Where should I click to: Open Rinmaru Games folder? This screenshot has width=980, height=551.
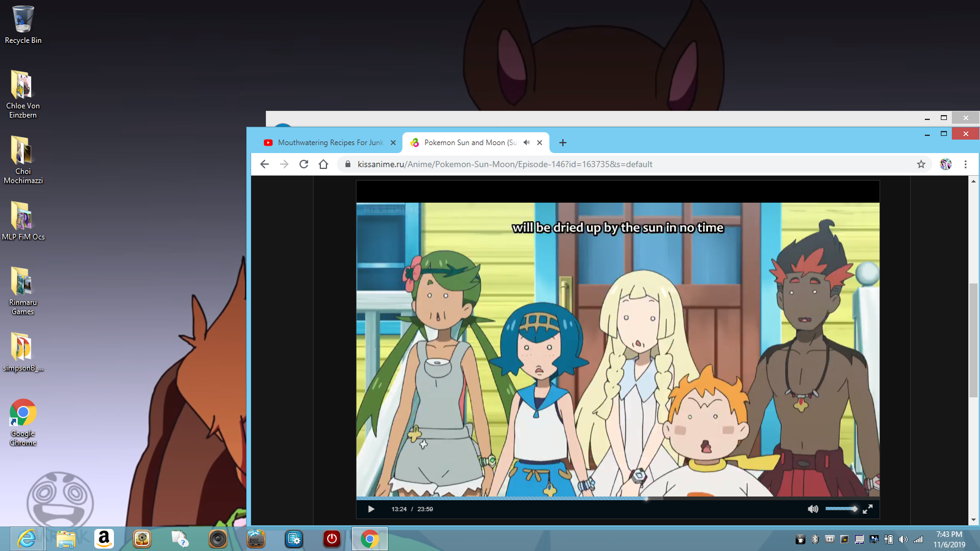[x=23, y=290]
